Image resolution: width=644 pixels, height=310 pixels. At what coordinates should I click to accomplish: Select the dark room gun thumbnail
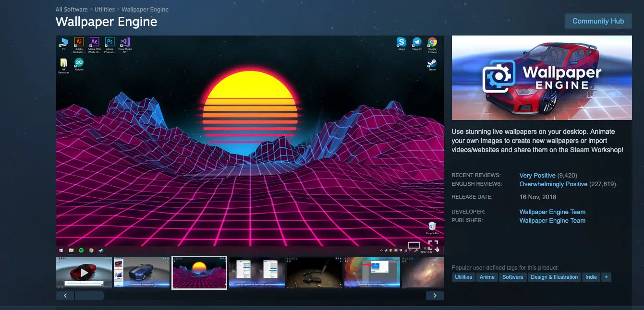(315, 273)
